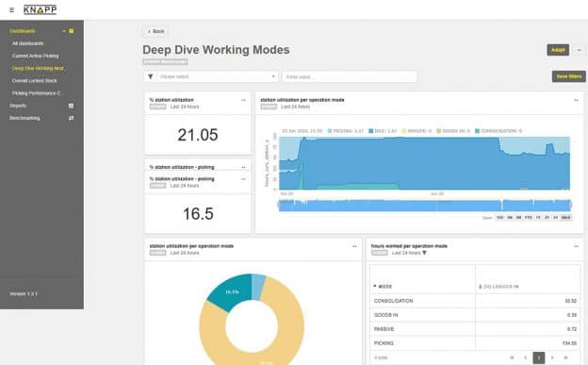588x365 pixels.
Task: Click the Save filters button
Action: [568, 76]
